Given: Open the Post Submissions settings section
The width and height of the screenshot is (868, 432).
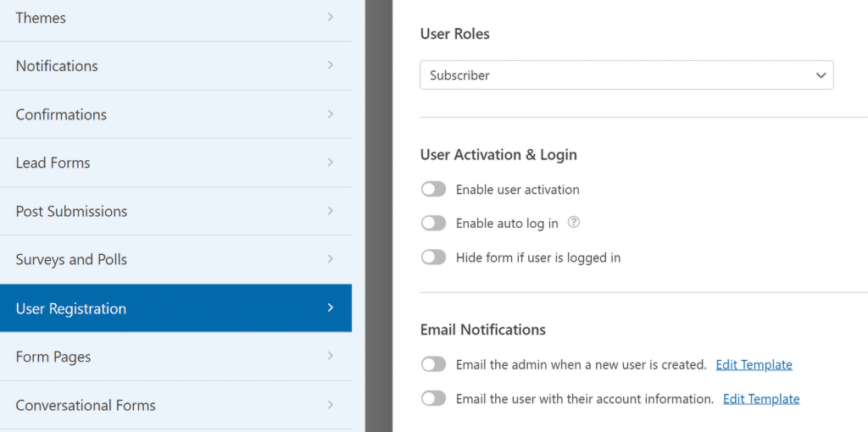Looking at the screenshot, I should pyautogui.click(x=175, y=211).
